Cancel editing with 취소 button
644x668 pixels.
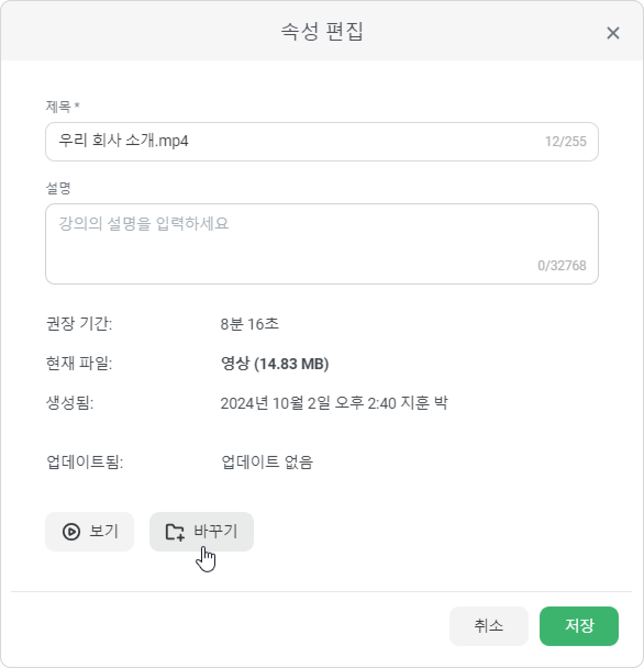click(x=488, y=626)
